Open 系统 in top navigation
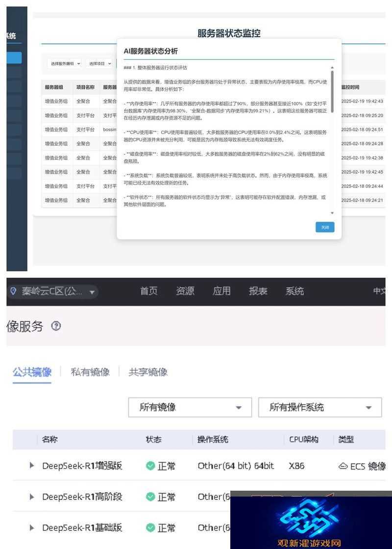Screen dimensions: 392x549 (294, 291)
